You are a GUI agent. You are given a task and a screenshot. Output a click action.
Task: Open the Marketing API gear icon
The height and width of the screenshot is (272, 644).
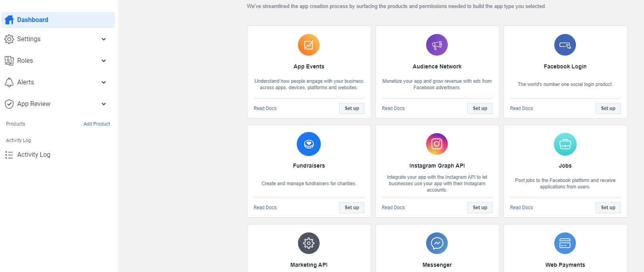pyautogui.click(x=308, y=243)
